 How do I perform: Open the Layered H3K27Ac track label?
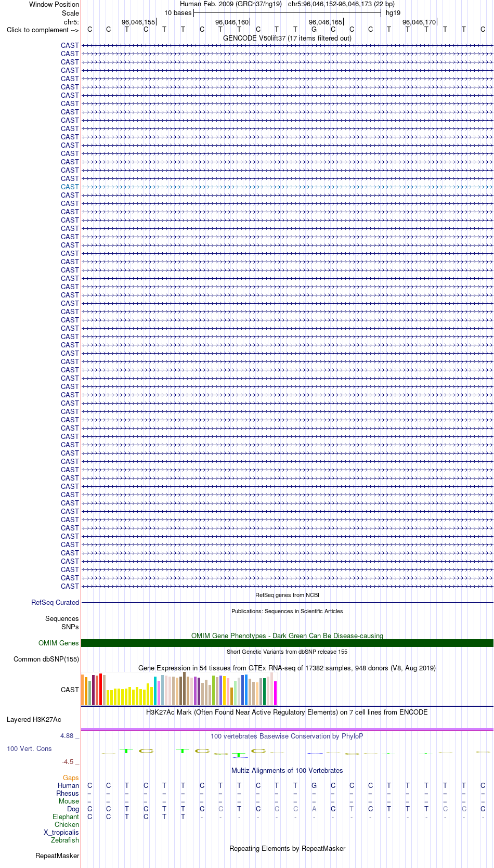(34, 719)
